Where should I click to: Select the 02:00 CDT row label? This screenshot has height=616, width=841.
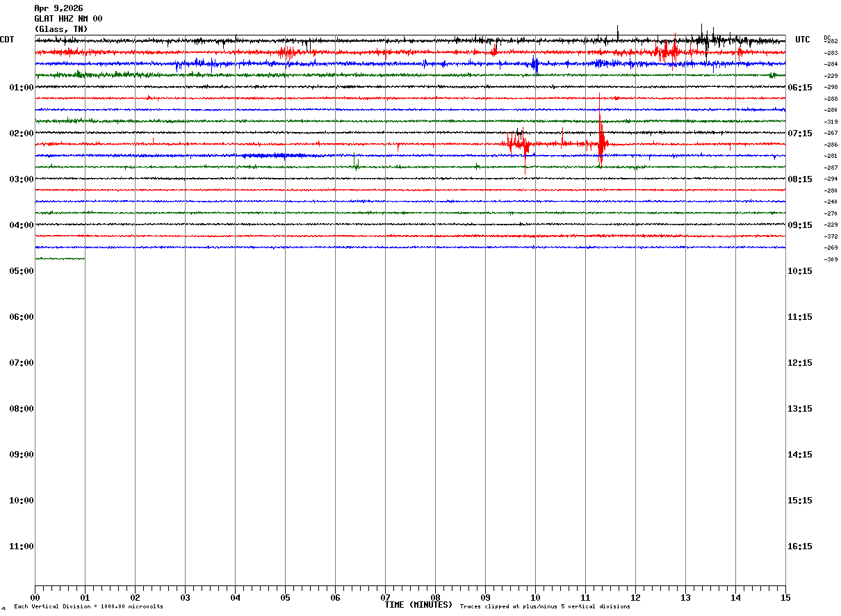pyautogui.click(x=21, y=133)
